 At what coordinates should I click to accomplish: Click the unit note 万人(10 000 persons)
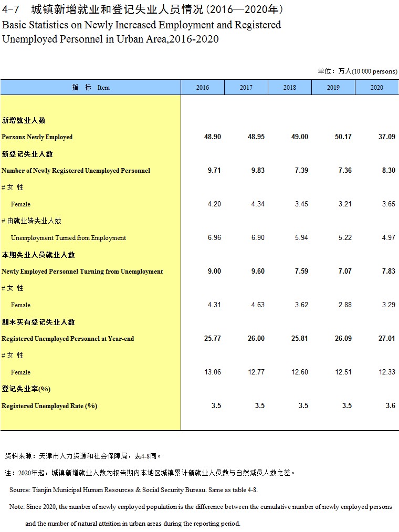pyautogui.click(x=367, y=71)
